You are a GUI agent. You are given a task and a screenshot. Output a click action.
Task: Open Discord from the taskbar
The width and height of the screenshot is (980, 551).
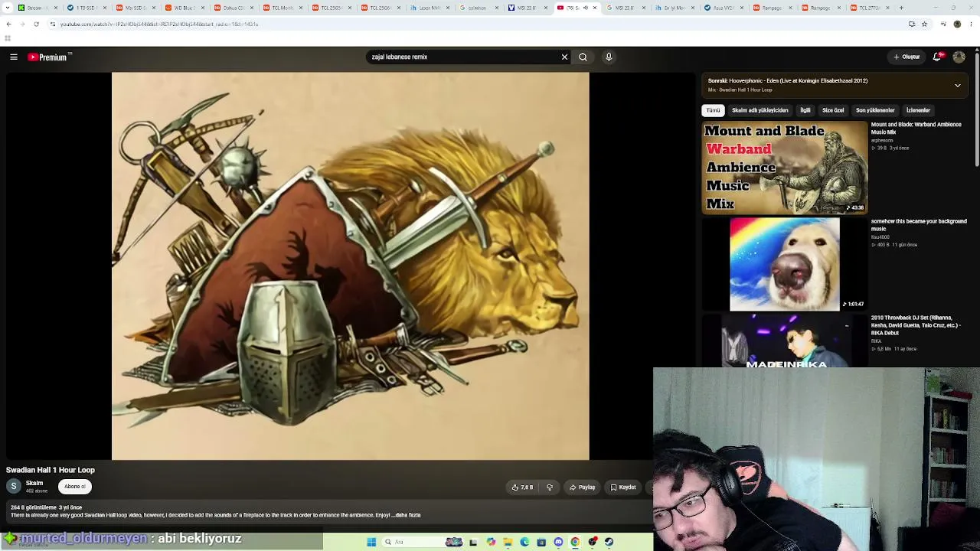pos(558,542)
